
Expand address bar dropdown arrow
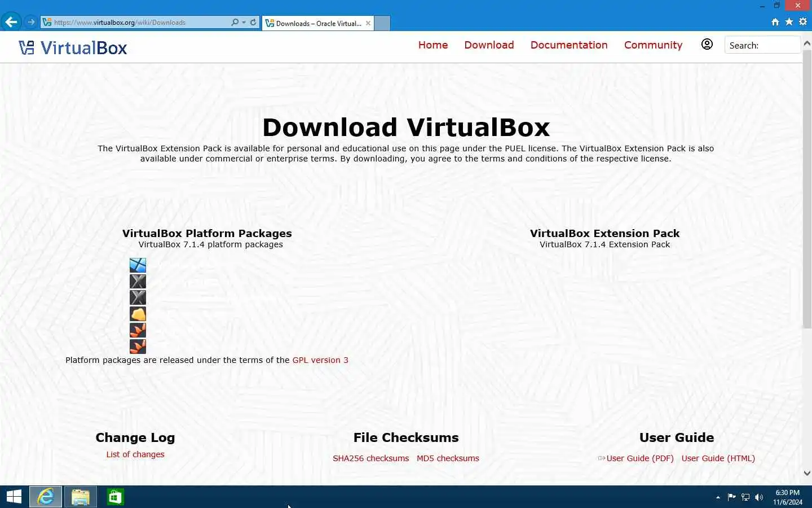[x=244, y=23]
